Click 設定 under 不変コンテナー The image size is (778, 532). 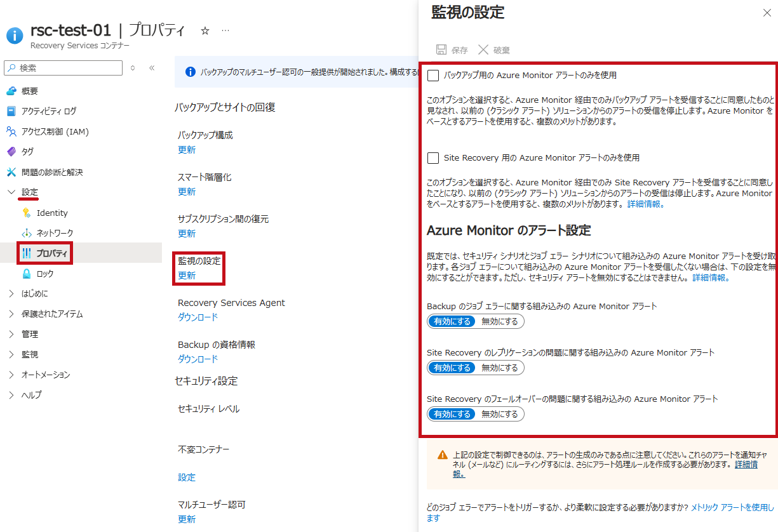coord(187,477)
